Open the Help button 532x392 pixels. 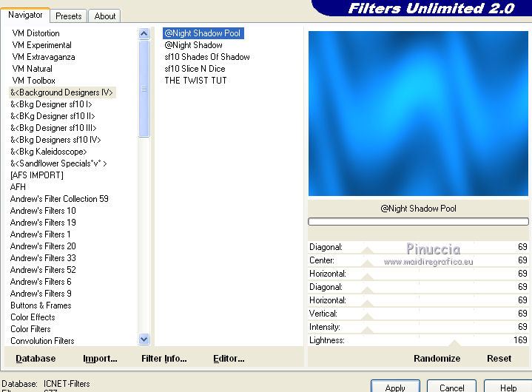point(508,387)
